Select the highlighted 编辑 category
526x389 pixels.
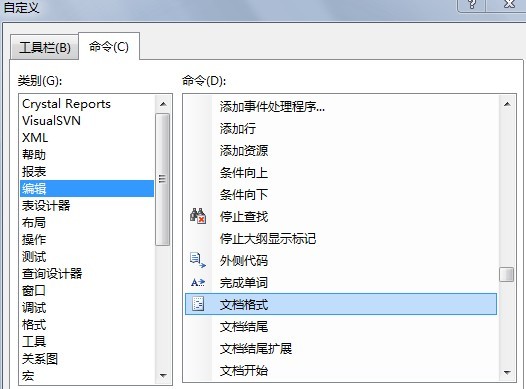tap(87, 188)
